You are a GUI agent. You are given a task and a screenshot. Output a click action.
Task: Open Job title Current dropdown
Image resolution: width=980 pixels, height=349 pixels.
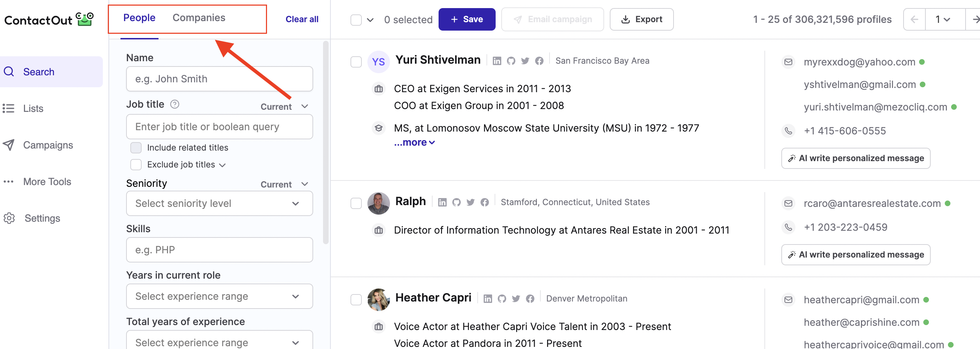(x=284, y=107)
